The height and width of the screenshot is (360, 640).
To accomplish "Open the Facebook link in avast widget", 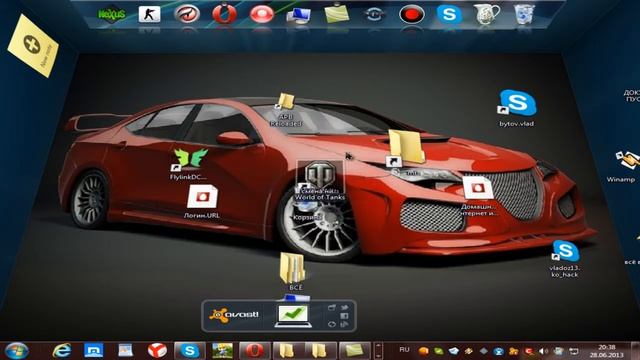I will coord(344,316).
